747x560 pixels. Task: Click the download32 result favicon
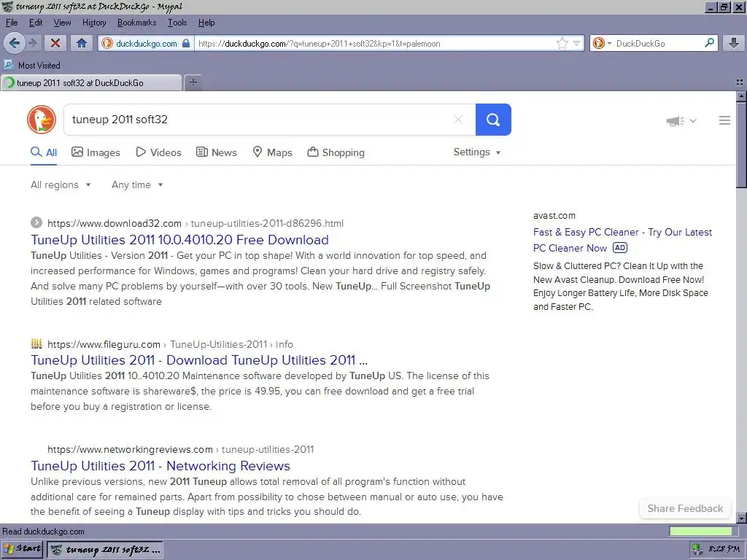[36, 222]
